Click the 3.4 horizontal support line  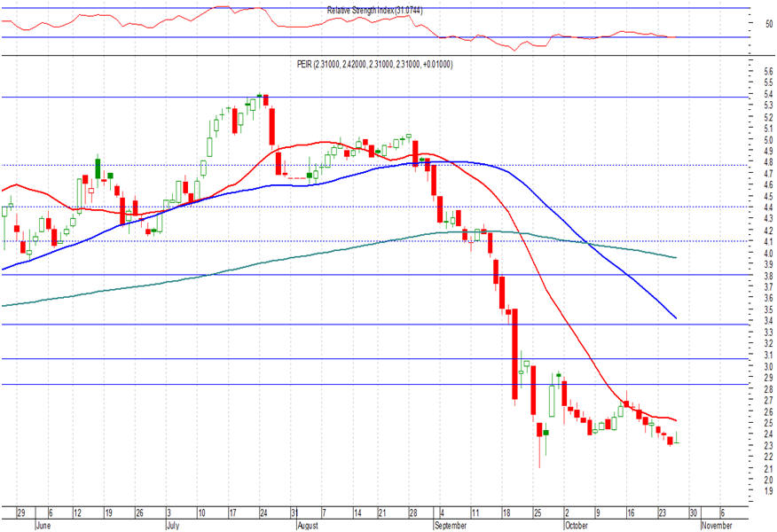click(374, 325)
